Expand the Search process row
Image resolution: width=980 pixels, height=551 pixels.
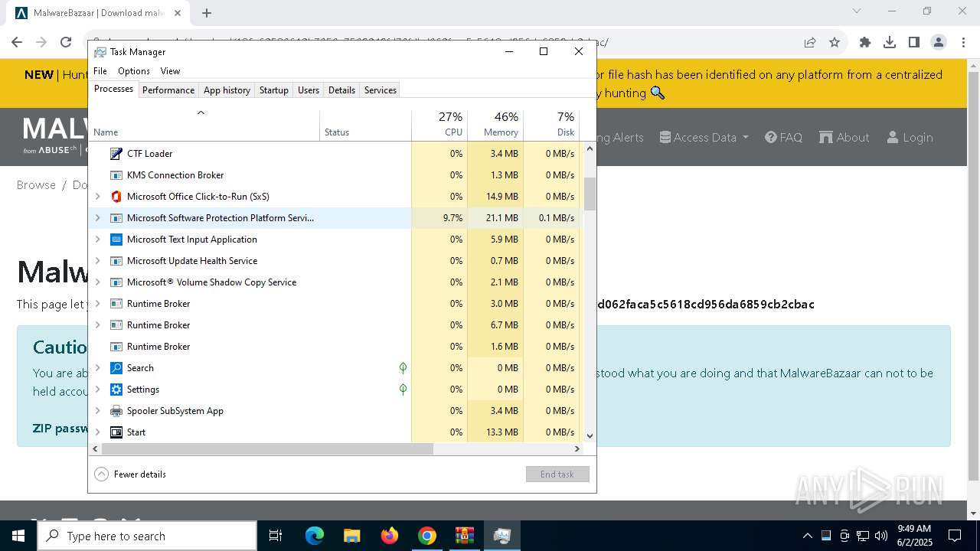coord(97,368)
